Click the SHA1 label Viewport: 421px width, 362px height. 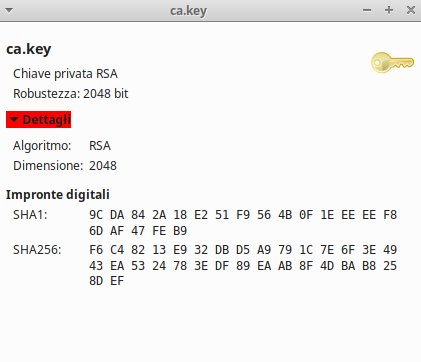click(x=30, y=215)
